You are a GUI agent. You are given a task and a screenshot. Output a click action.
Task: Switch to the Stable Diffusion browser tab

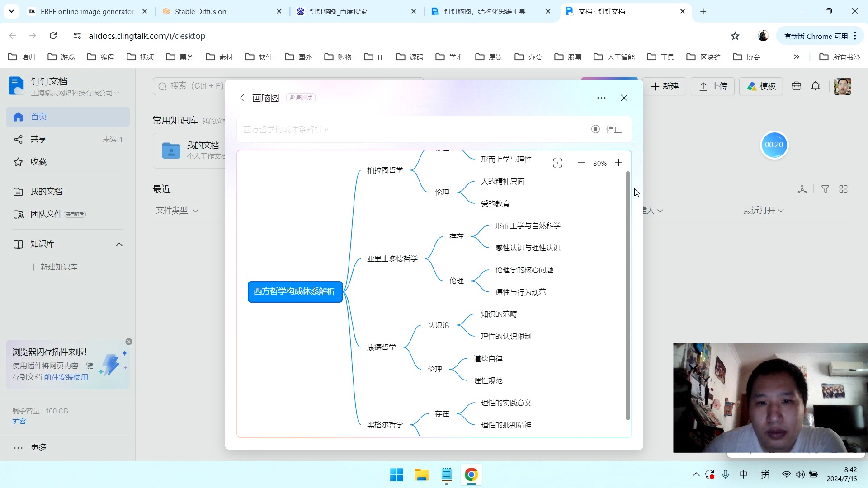(202, 11)
